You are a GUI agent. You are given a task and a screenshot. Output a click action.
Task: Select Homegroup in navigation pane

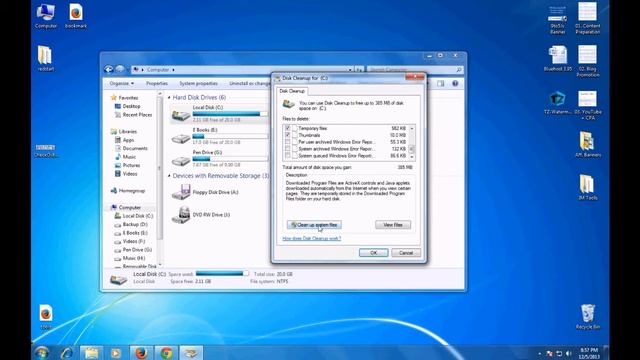pyautogui.click(x=132, y=191)
